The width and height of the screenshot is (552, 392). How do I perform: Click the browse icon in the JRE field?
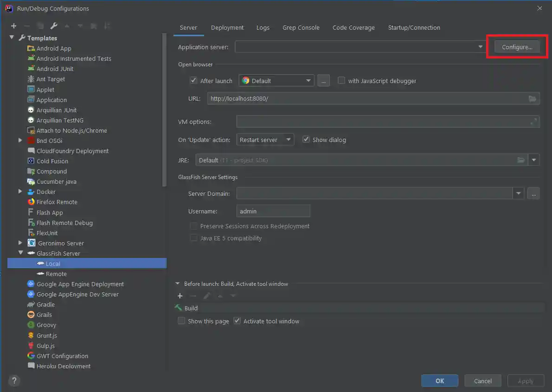click(521, 160)
